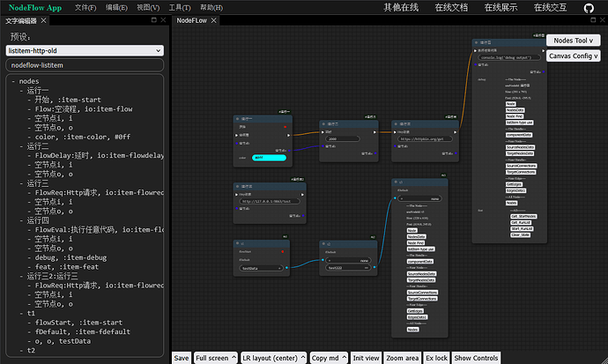
Task: Open the 帮助(H) menu
Action: click(211, 8)
